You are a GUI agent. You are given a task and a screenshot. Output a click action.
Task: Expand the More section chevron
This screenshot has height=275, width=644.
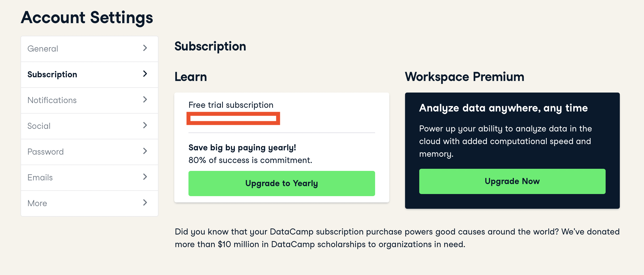click(145, 203)
